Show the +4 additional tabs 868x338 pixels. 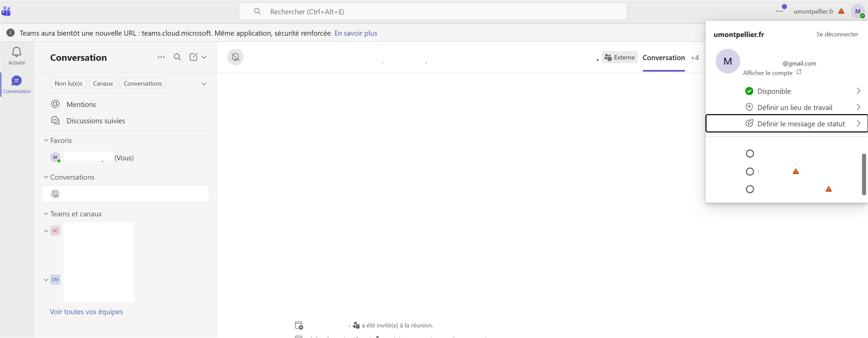pos(695,58)
